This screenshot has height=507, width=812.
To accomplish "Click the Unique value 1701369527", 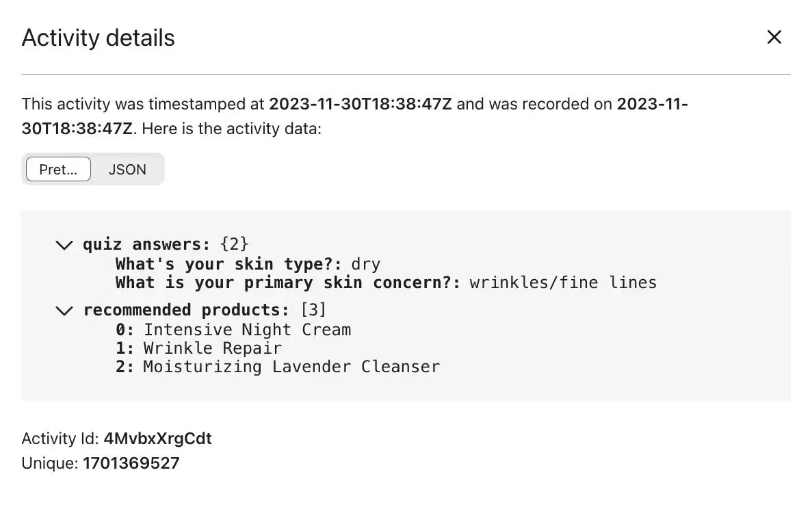I will click(x=131, y=463).
